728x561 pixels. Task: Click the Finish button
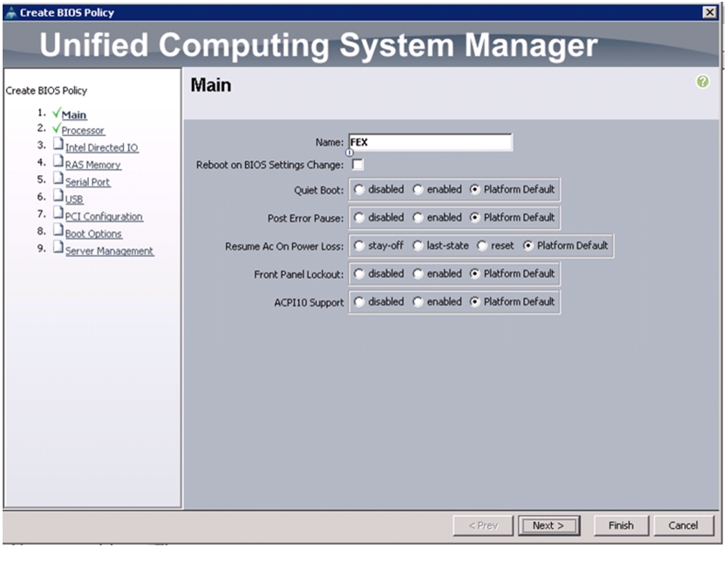point(622,525)
